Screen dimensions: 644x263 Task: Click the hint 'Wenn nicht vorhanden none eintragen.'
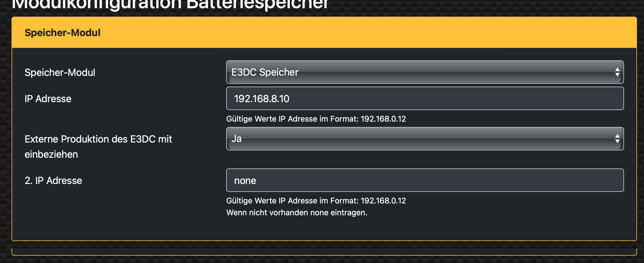tap(297, 212)
